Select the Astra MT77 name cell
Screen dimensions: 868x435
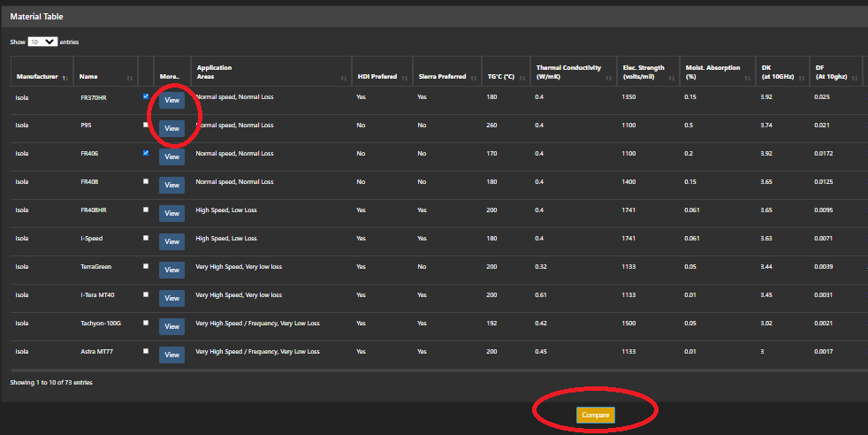pos(97,351)
